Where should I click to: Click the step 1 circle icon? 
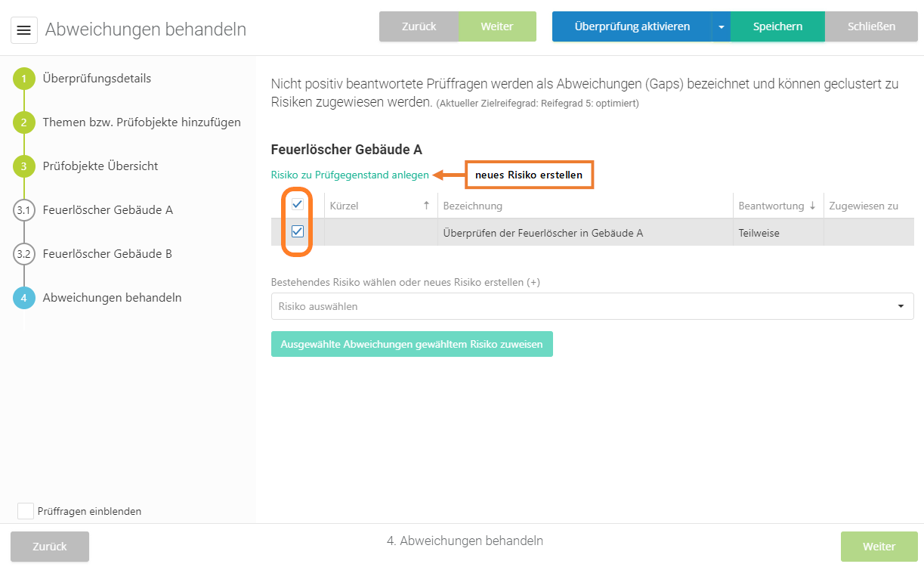(x=24, y=79)
